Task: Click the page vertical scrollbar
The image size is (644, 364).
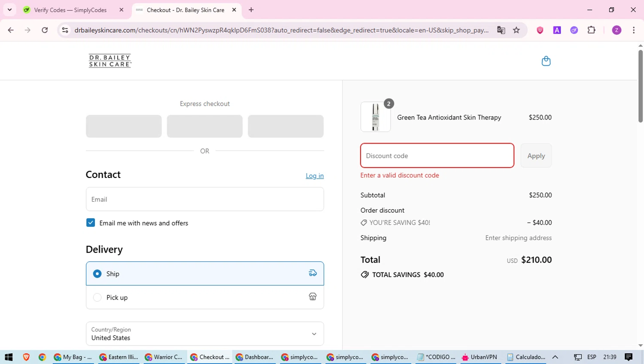Action: pyautogui.click(x=640, y=86)
